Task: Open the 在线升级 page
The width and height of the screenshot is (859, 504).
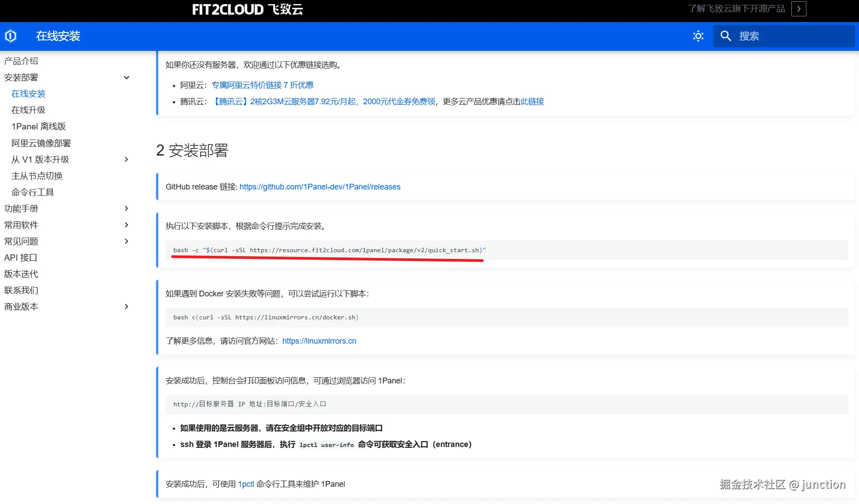Action: coord(28,110)
